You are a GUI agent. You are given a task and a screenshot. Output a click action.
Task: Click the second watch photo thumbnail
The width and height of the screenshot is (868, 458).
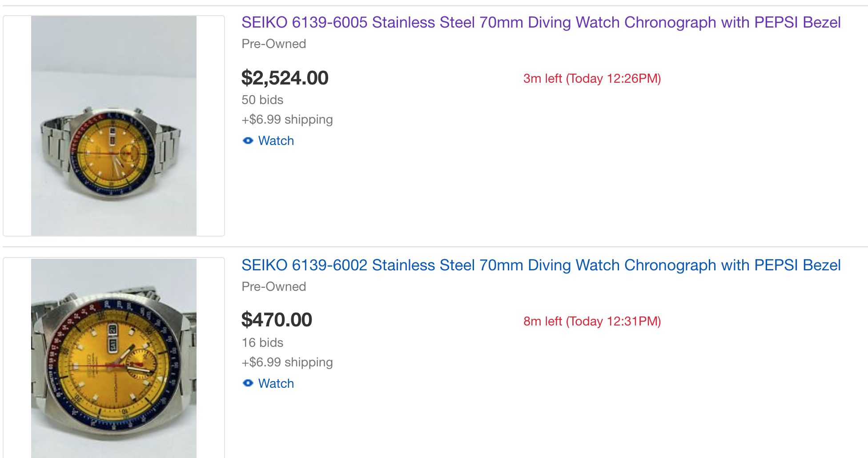[114, 358]
